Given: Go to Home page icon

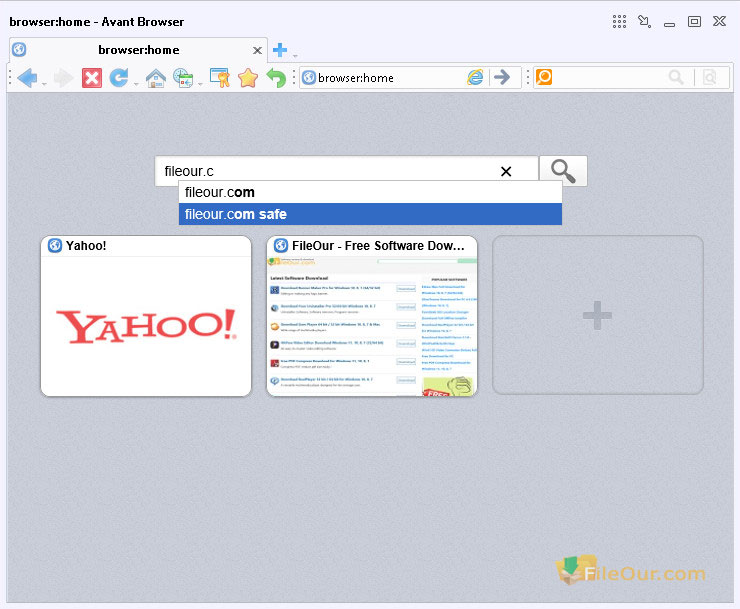Looking at the screenshot, I should [154, 78].
